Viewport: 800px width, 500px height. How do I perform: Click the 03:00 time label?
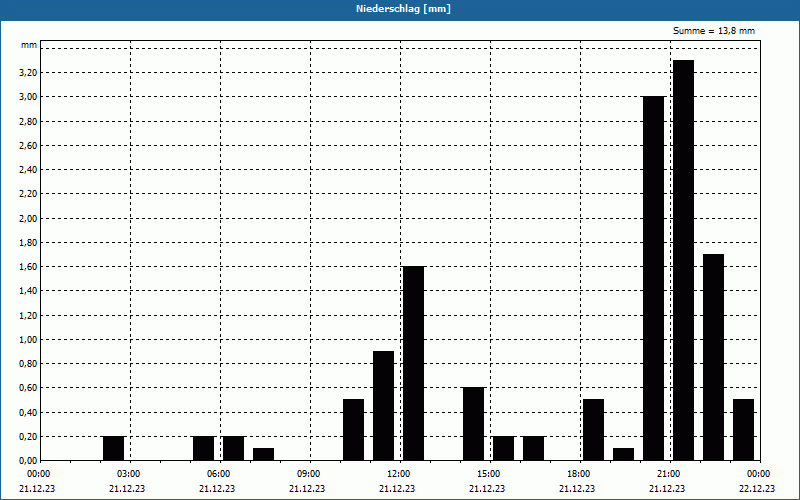[x=129, y=474]
